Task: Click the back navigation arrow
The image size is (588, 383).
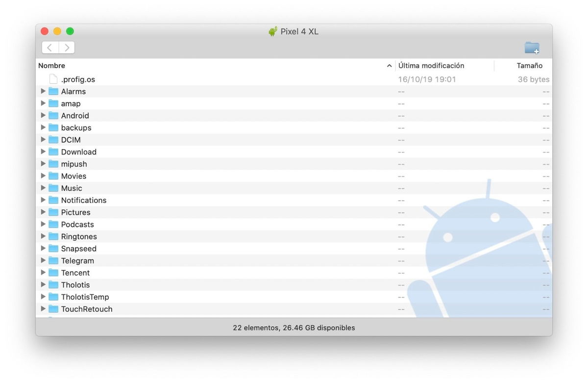Action: (x=49, y=47)
